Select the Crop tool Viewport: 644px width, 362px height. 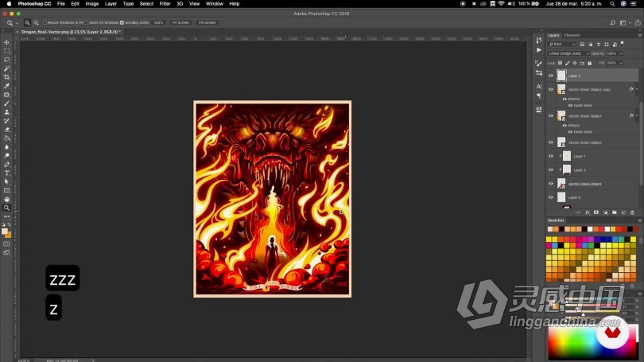click(x=6, y=77)
